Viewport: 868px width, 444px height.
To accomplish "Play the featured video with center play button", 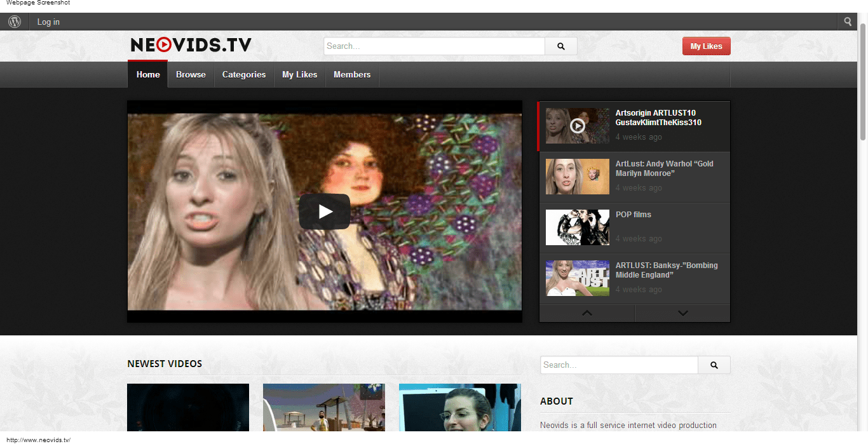I will [x=325, y=212].
